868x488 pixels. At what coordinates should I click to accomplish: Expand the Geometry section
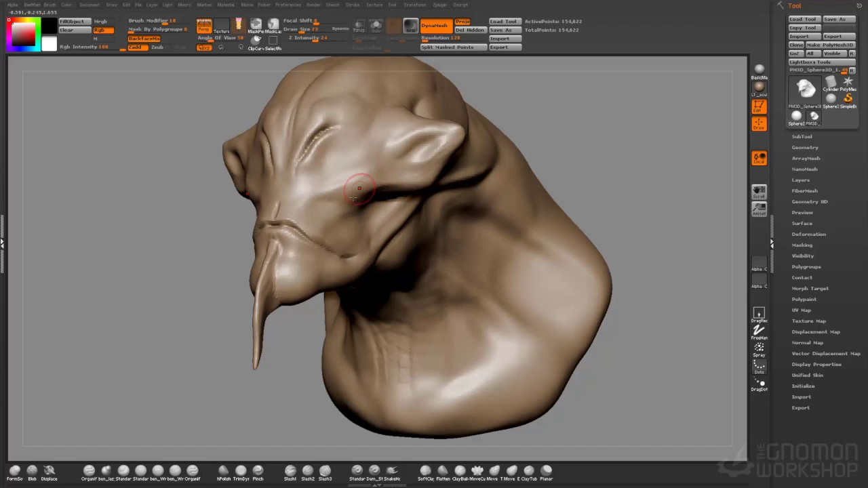[x=805, y=147]
